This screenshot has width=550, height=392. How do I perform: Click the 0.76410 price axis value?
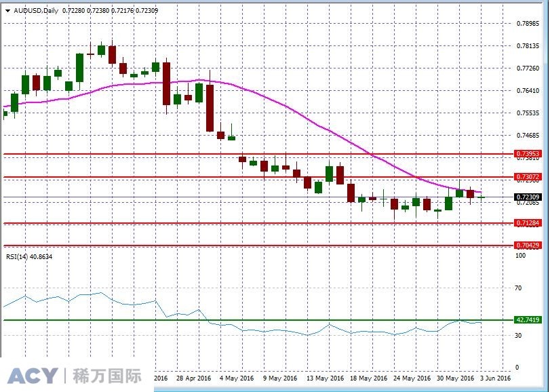point(528,90)
